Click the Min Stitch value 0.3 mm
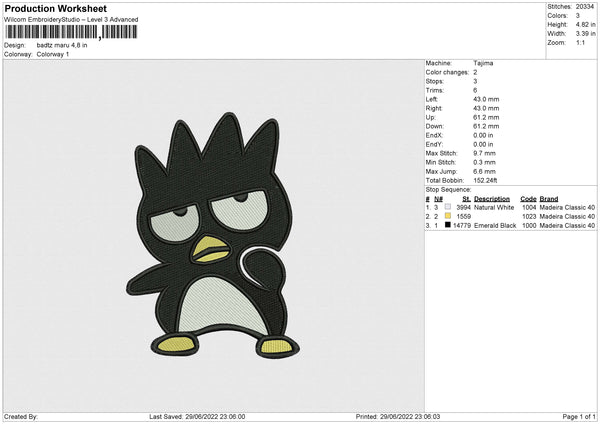 click(484, 162)
